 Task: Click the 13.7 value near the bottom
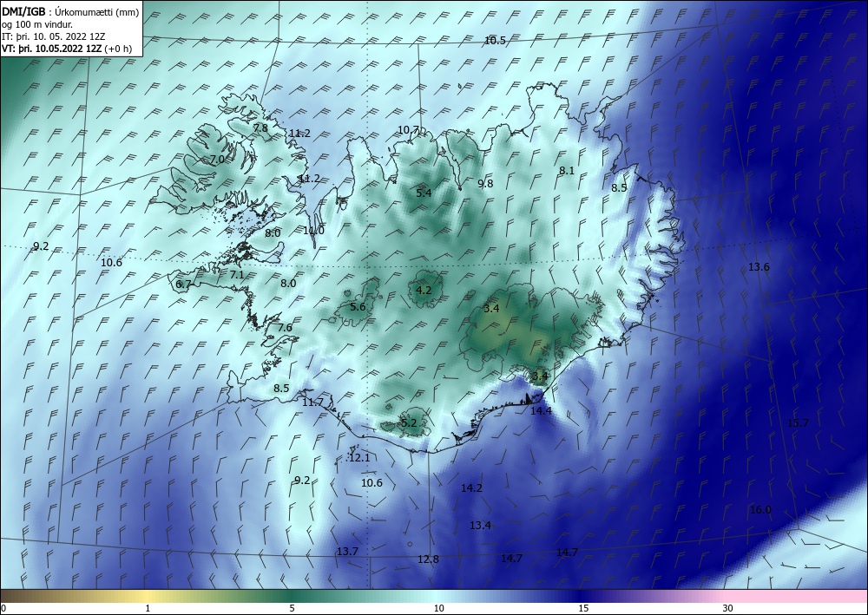(347, 552)
